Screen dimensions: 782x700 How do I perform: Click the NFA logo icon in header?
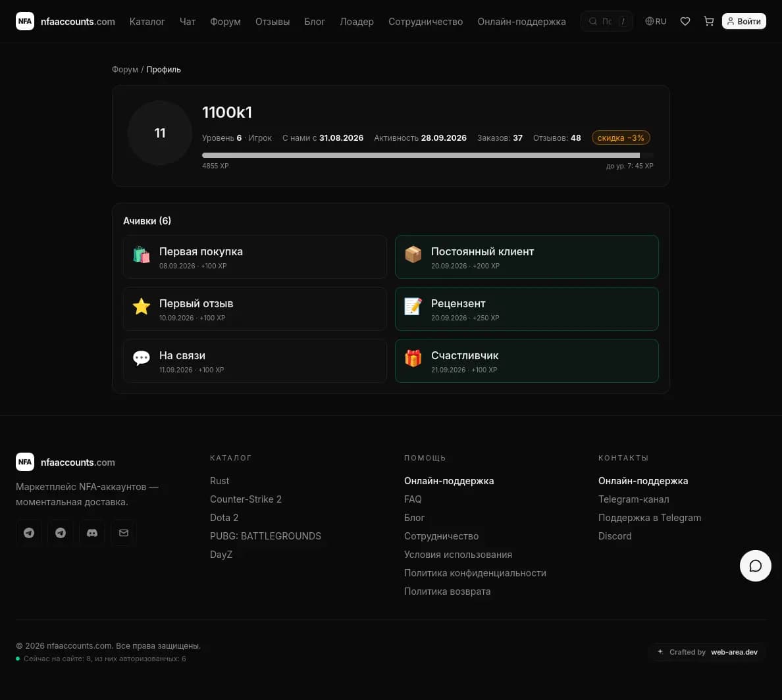[25, 21]
